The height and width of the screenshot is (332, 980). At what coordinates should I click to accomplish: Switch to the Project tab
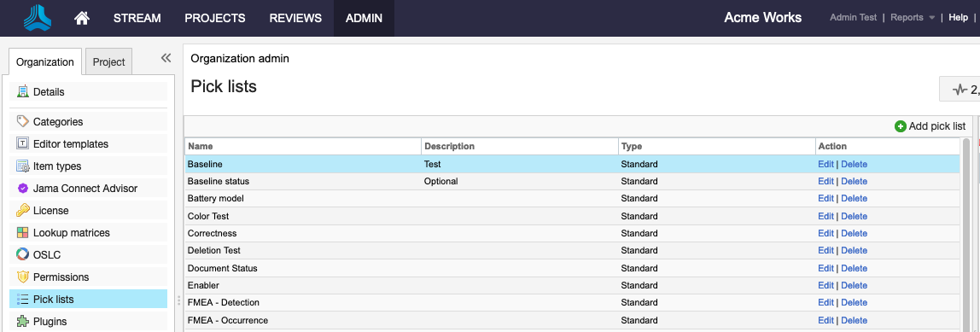click(x=108, y=62)
